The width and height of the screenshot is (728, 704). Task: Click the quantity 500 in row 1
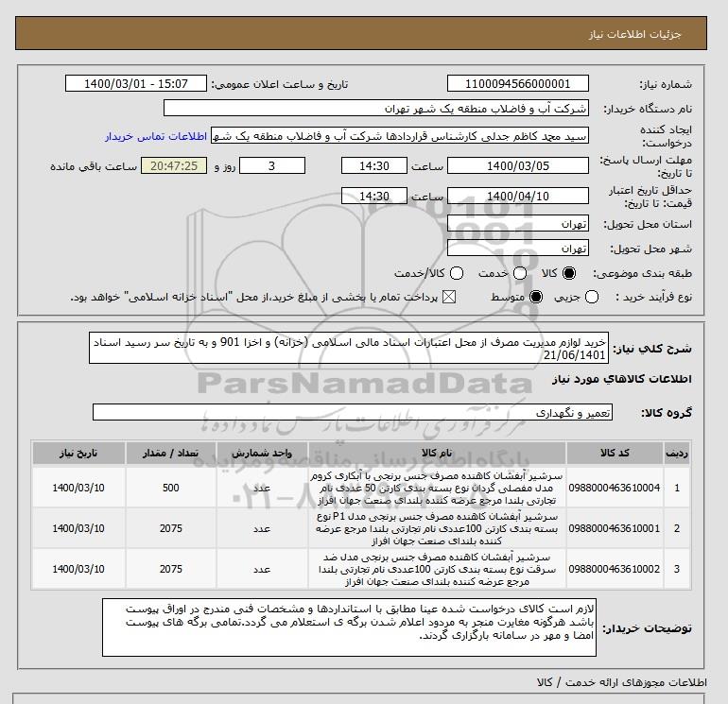click(171, 488)
